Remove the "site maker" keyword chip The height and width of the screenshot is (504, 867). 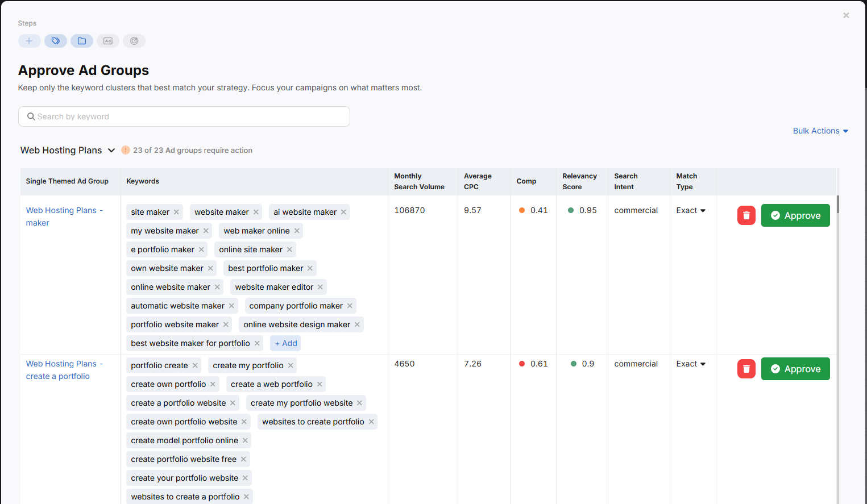point(177,211)
